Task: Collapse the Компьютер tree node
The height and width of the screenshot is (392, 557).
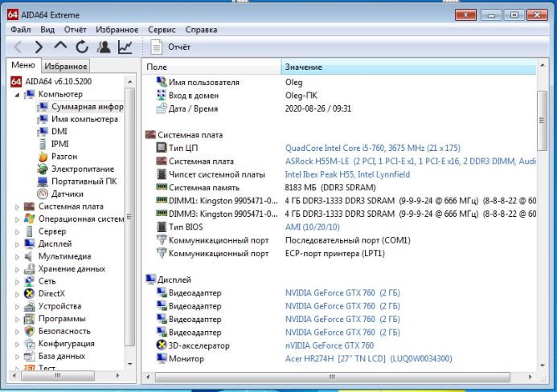Action: click(18, 94)
